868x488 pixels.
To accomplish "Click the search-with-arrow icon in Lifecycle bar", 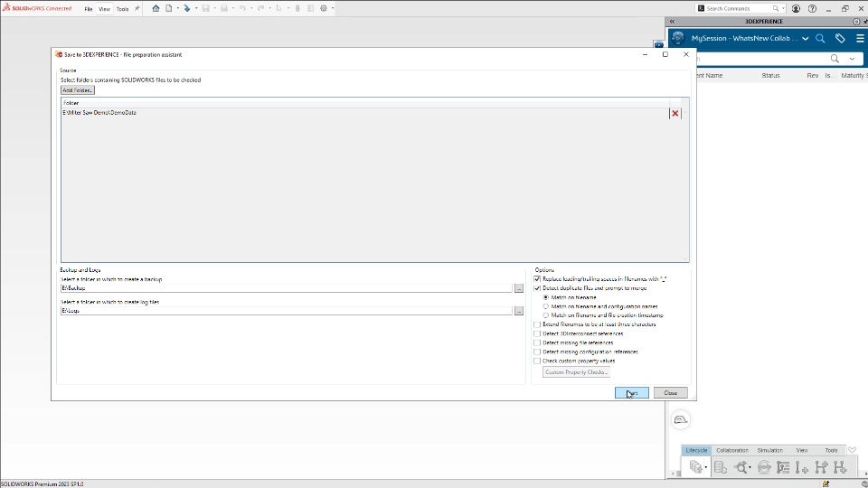I will click(741, 467).
